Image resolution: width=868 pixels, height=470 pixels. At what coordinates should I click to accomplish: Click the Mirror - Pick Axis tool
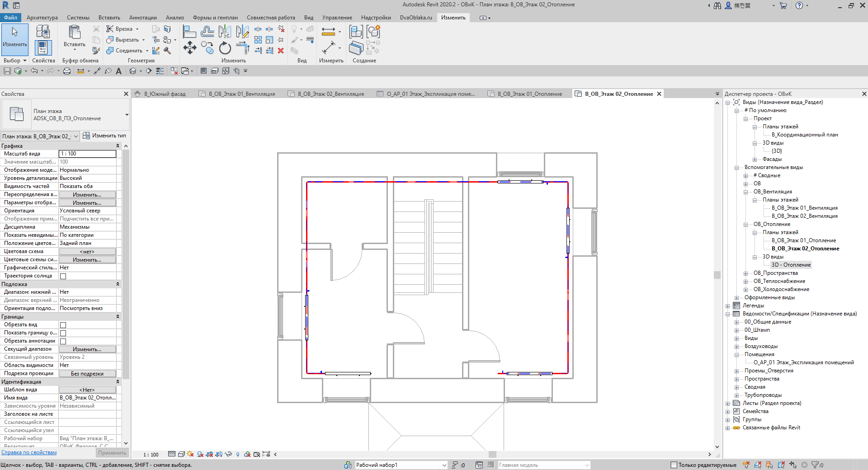[225, 31]
